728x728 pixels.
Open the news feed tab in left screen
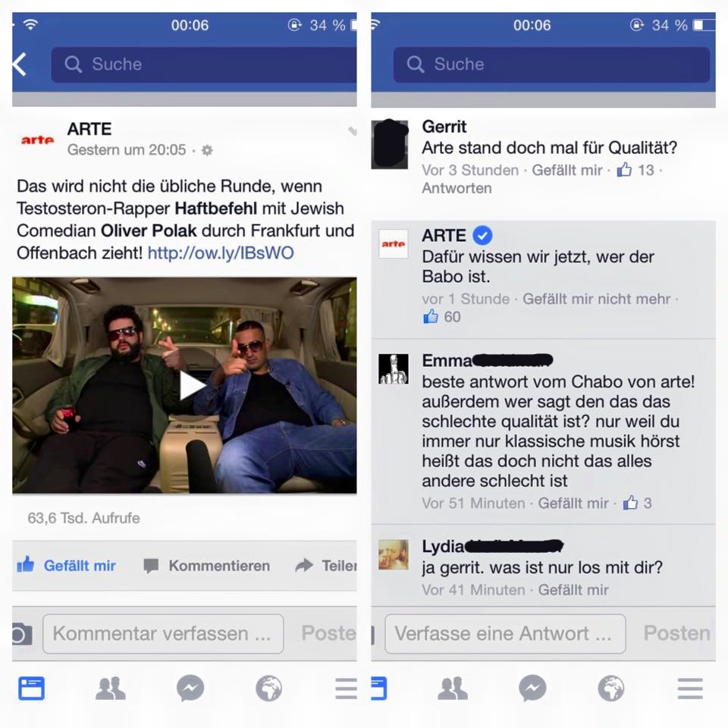(x=32, y=688)
